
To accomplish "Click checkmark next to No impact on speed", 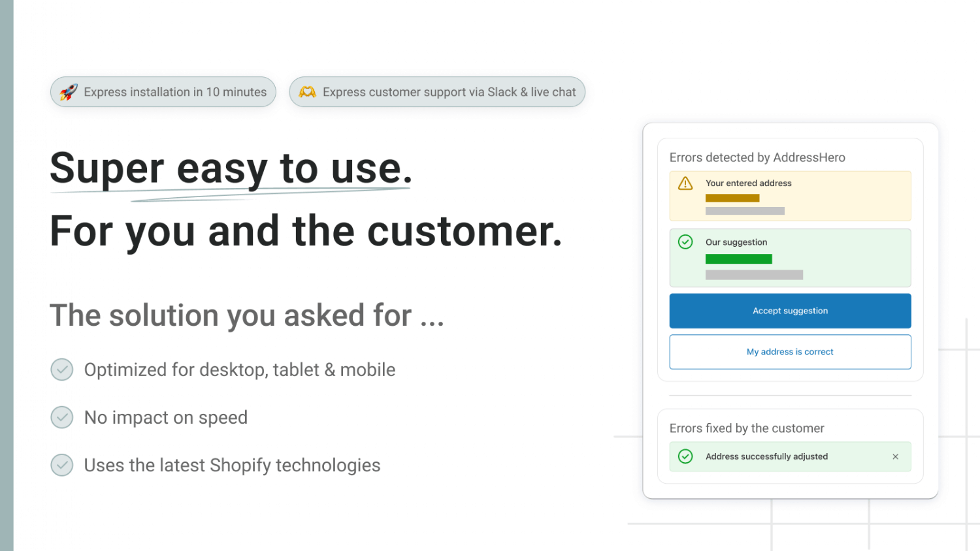I will [x=62, y=417].
